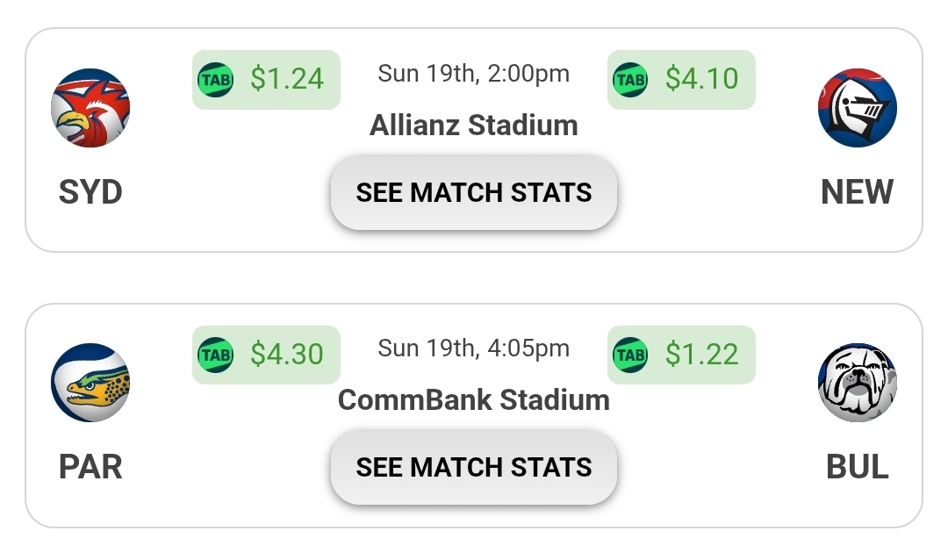Click the TAB icon beside $4.10
Viewport: 948px width, 560px height.
pyautogui.click(x=630, y=80)
